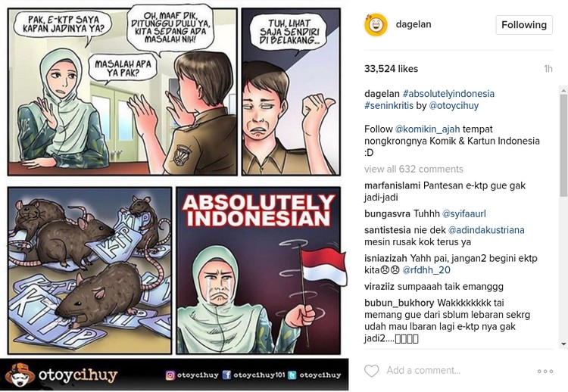Click the dagelan profile avatar
Image resolution: width=568 pixels, height=392 pixels.
pyautogui.click(x=376, y=25)
